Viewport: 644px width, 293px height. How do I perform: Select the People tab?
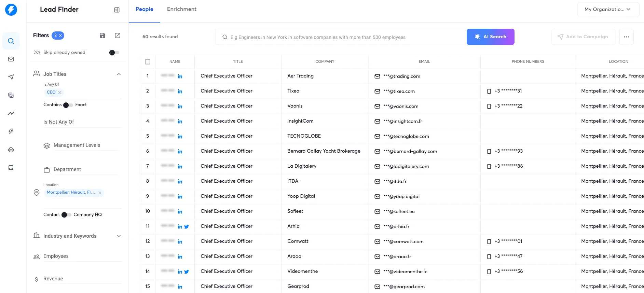coord(145,9)
